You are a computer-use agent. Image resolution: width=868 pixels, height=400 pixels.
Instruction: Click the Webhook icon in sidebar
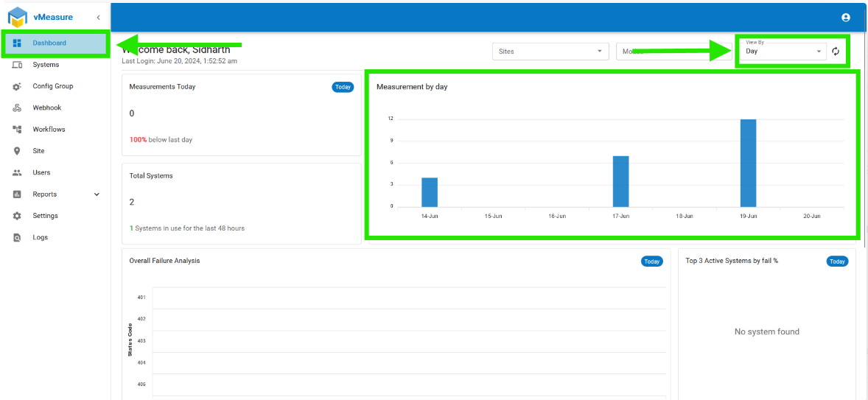coord(17,108)
